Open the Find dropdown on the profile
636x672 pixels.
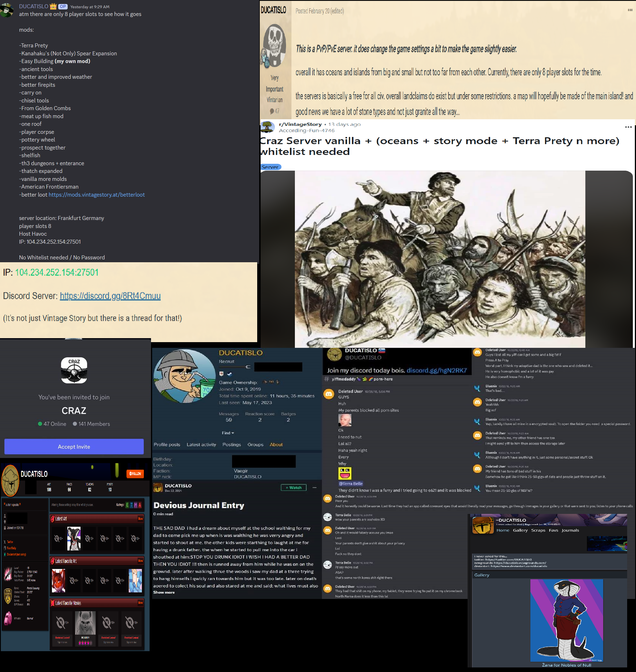(228, 433)
